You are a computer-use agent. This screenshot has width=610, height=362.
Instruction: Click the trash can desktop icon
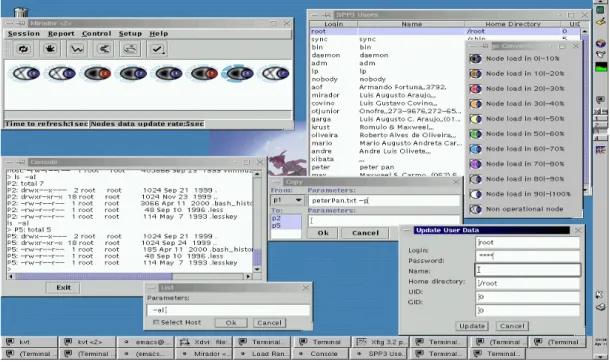[21, 12]
